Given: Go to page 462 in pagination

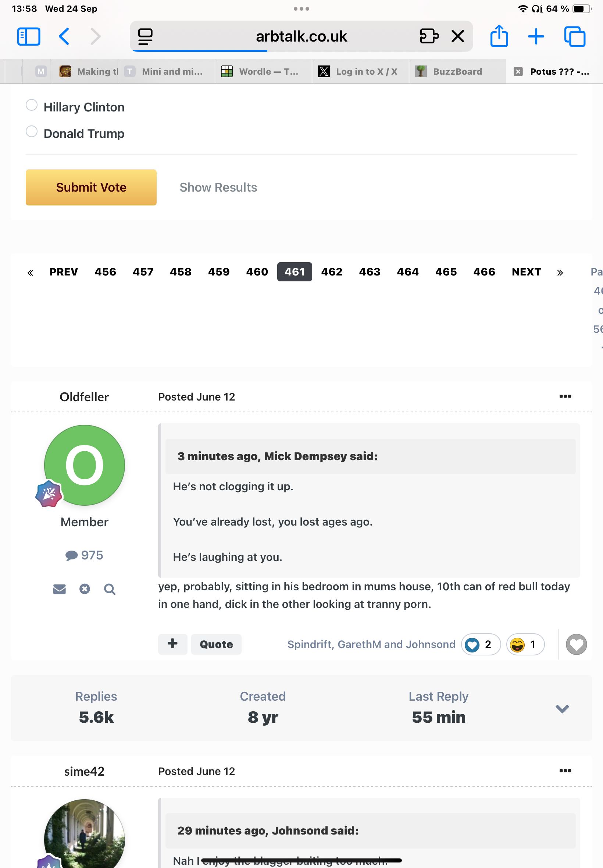Looking at the screenshot, I should 332,272.
